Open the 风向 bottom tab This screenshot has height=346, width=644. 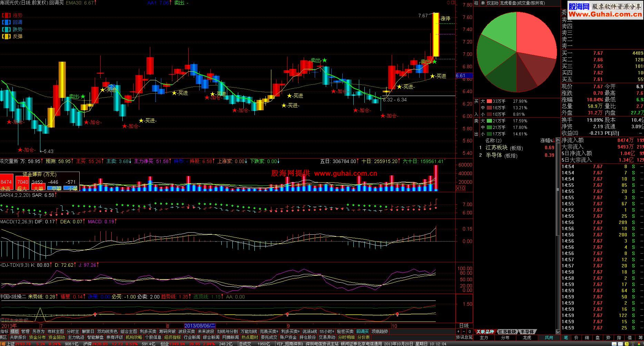549,338
